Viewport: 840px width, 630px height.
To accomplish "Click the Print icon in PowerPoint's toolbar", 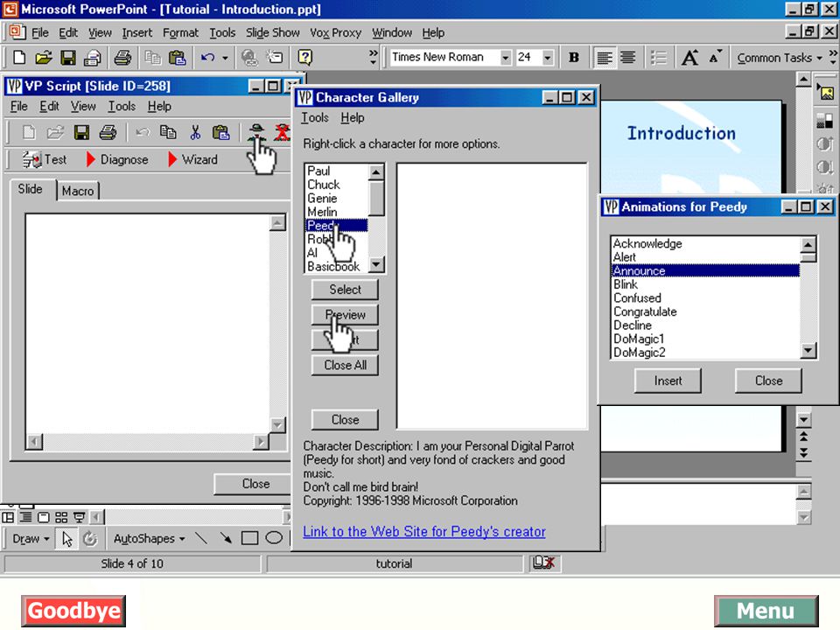I will (122, 58).
